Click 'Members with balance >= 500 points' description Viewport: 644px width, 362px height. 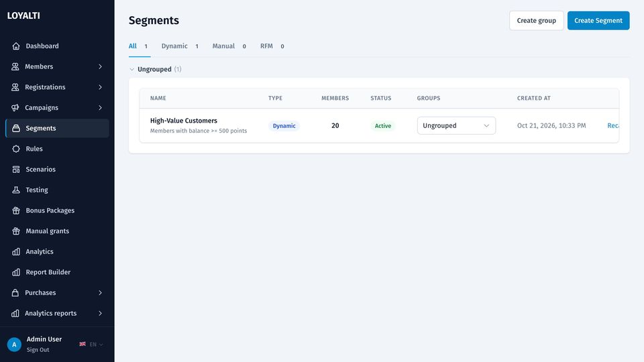click(199, 131)
